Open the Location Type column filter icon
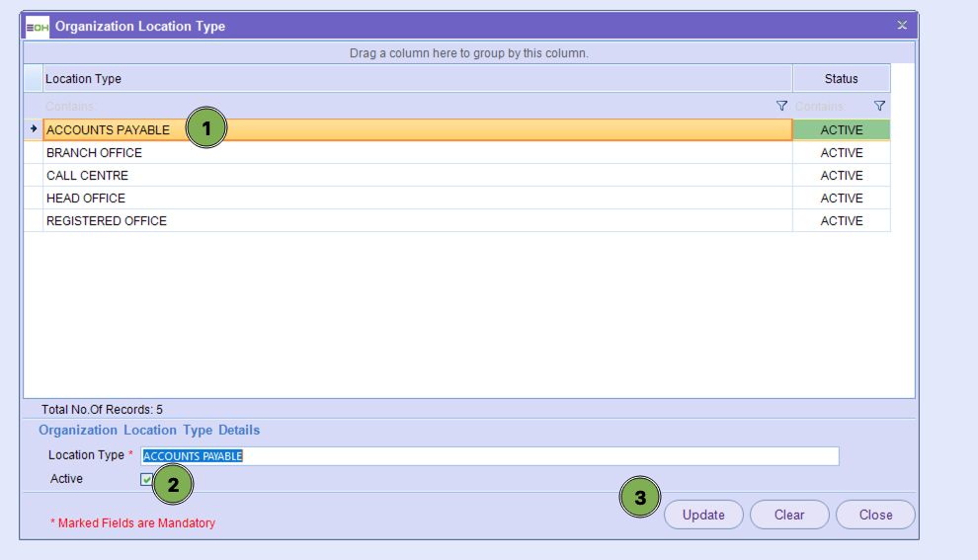 tap(781, 106)
